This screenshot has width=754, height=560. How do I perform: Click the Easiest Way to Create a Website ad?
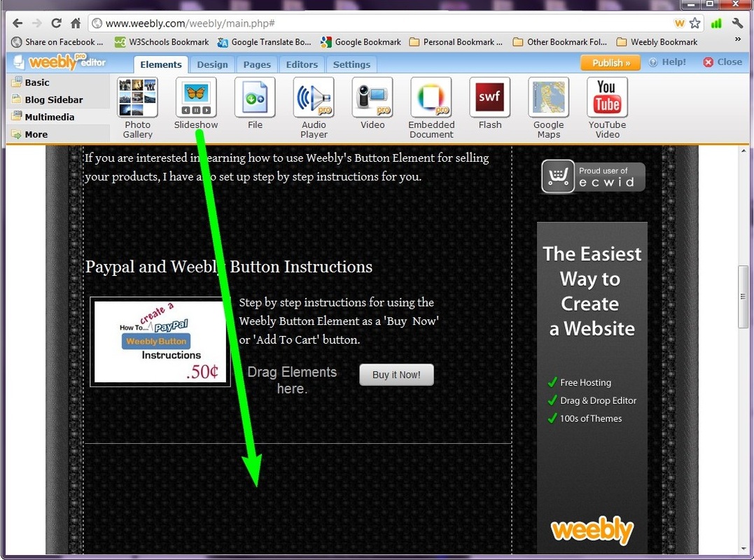(x=592, y=387)
